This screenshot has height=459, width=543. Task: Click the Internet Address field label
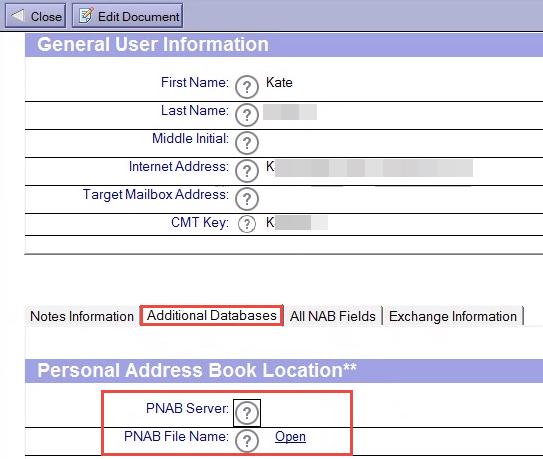click(179, 167)
